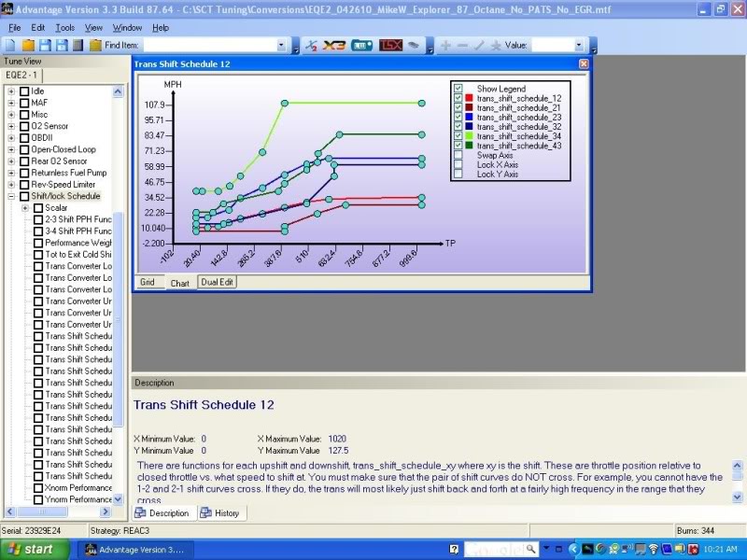The width and height of the screenshot is (747, 560).
Task: Expand the O2 Sensor tree node
Action: [11, 127]
